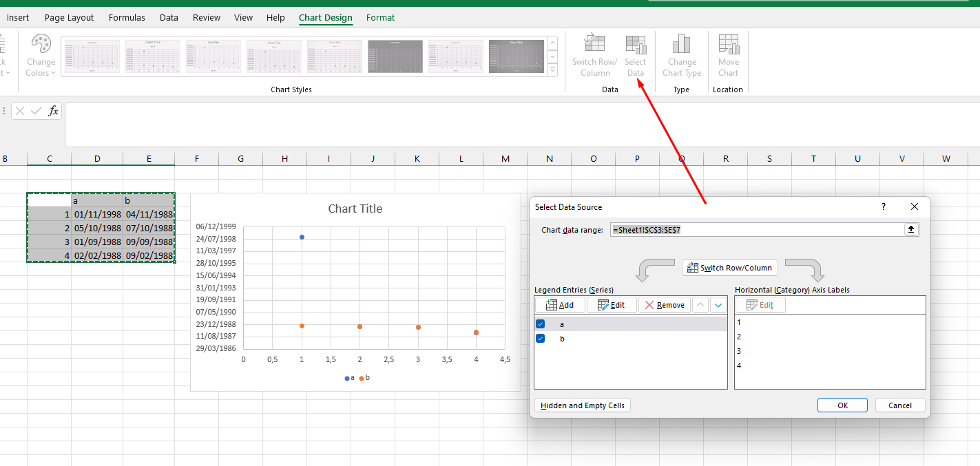The image size is (980, 466).
Task: Open the Change Colors palette
Action: coord(41,56)
